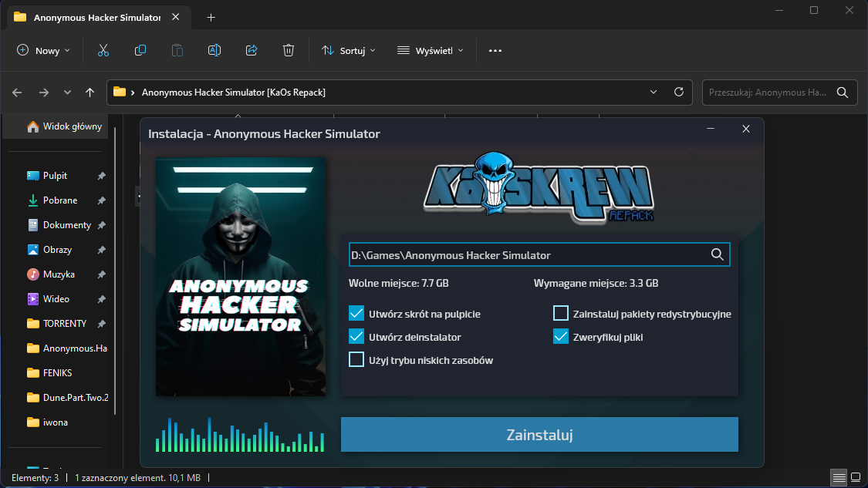868x488 pixels.
Task: Click the KaOsKrew Repack logo
Action: 539,187
